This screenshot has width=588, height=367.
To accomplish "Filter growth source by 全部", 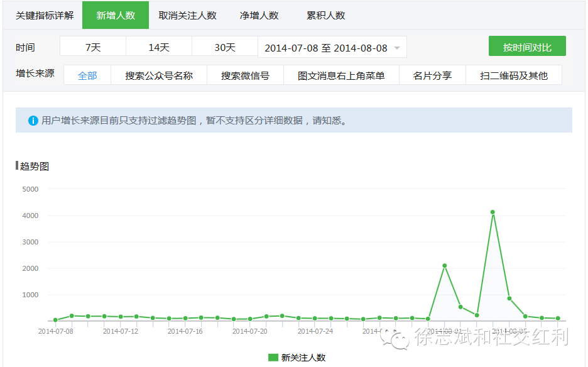I will (x=87, y=75).
